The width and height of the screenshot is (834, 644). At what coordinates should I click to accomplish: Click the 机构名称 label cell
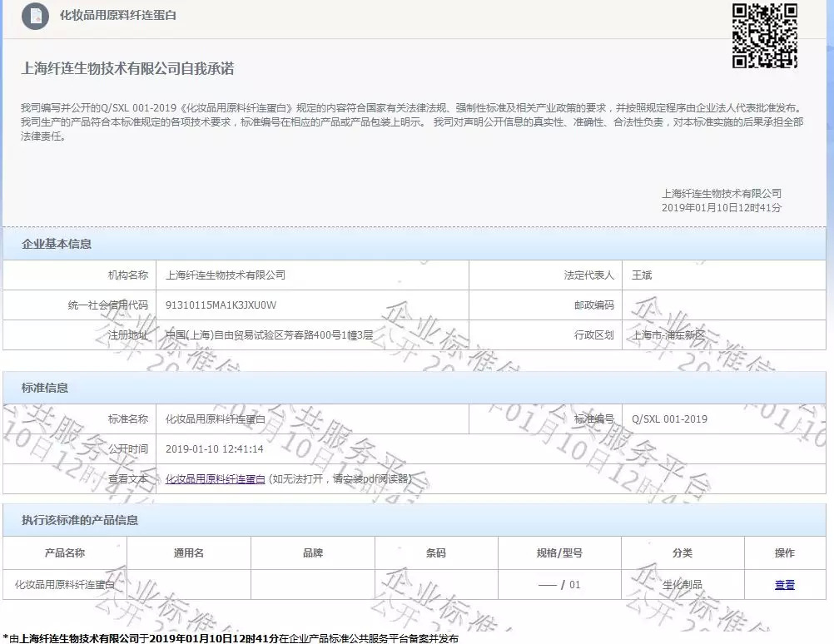79,275
